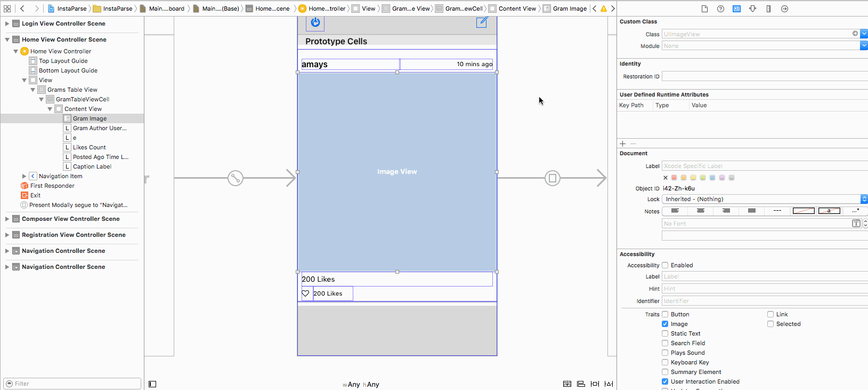The height and width of the screenshot is (390, 868).
Task: Select the relationship segue circle on the left arrow
Action: tap(236, 178)
